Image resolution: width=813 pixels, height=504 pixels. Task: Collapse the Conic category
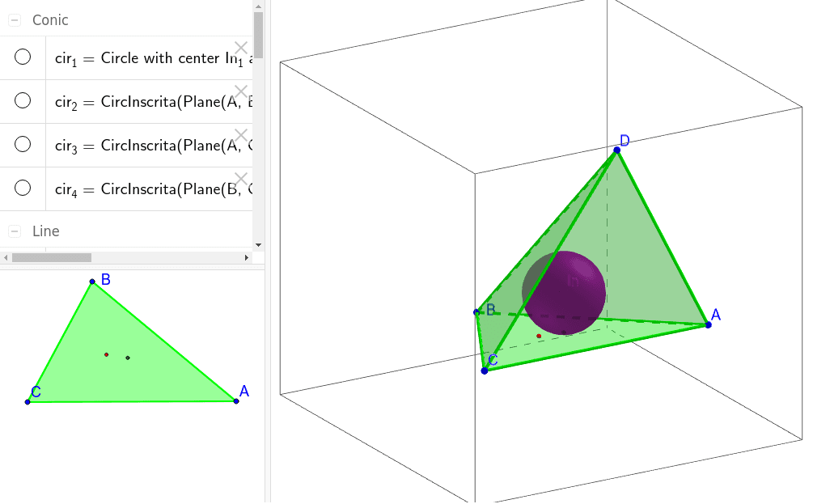(15, 20)
